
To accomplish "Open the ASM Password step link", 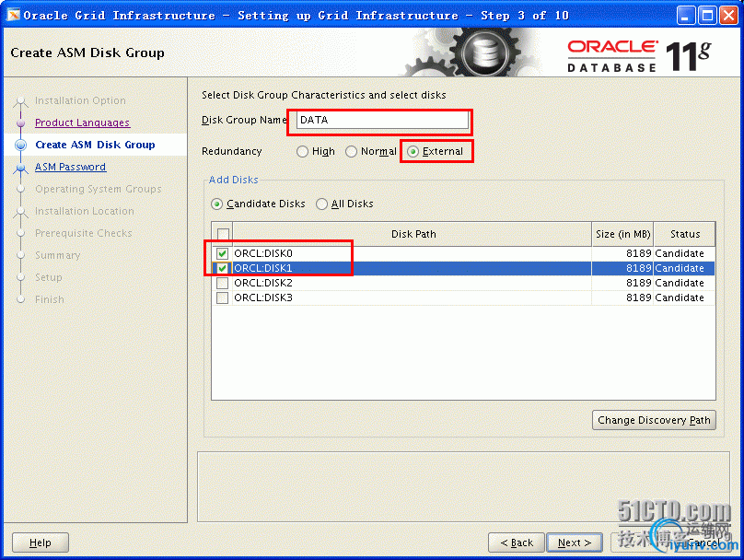I will (70, 167).
